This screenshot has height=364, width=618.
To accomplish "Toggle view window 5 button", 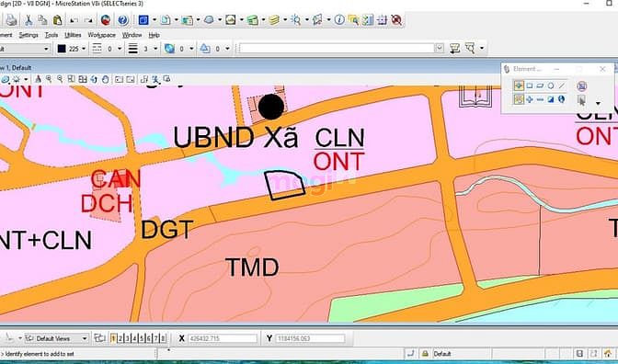I will (142, 338).
